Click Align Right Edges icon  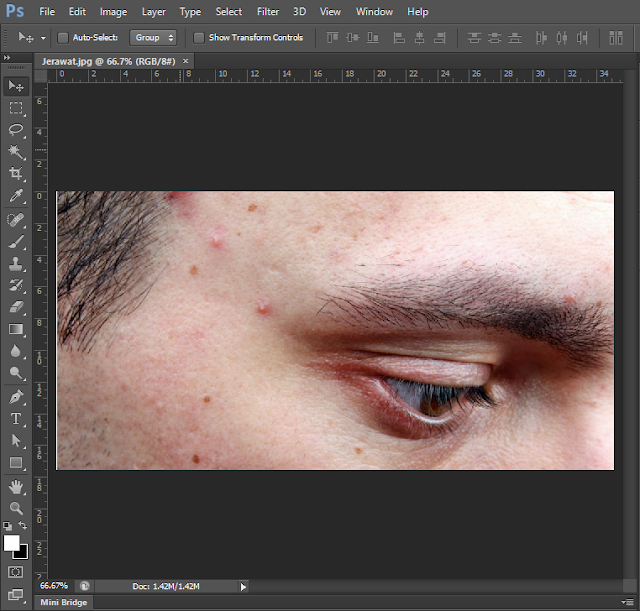[440, 38]
